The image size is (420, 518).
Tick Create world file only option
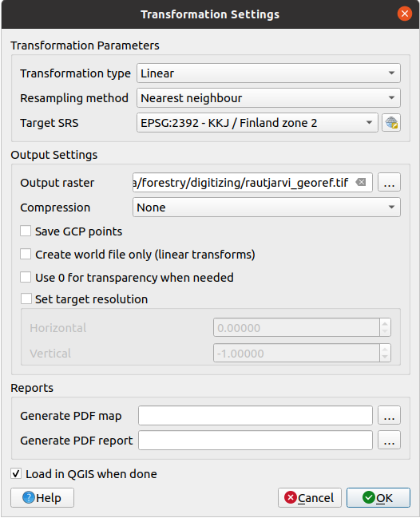point(26,254)
